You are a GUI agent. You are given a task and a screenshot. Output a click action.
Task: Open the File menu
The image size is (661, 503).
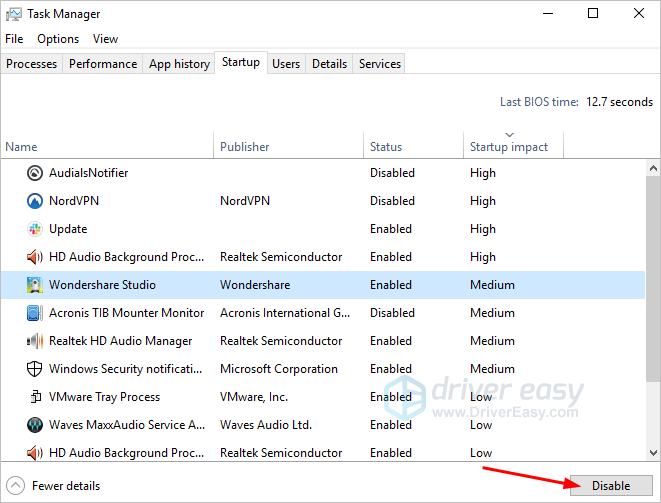(14, 39)
